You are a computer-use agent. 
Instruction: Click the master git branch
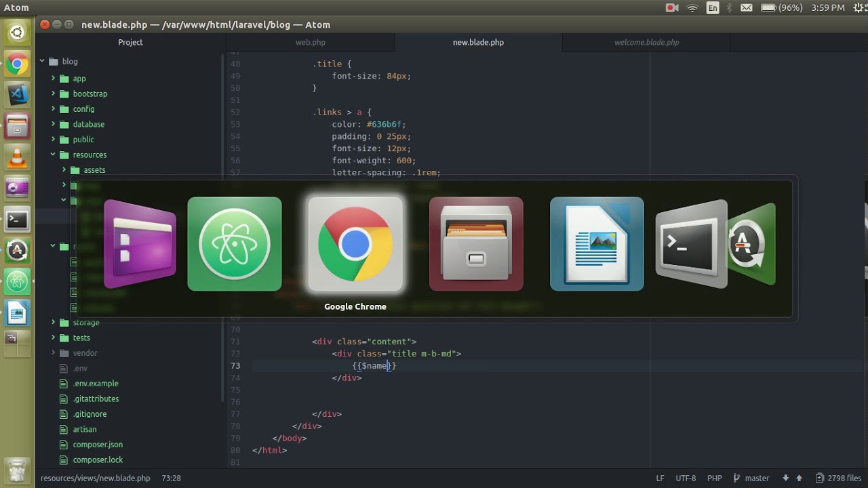(x=751, y=478)
